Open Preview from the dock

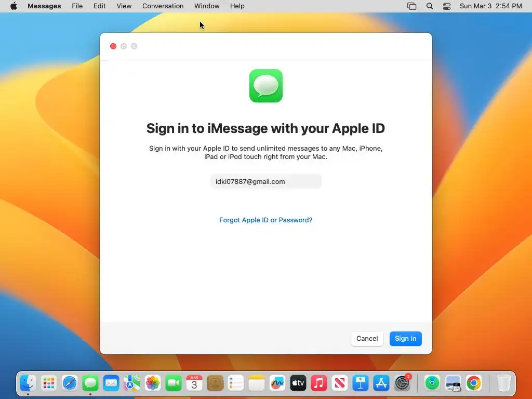(453, 383)
